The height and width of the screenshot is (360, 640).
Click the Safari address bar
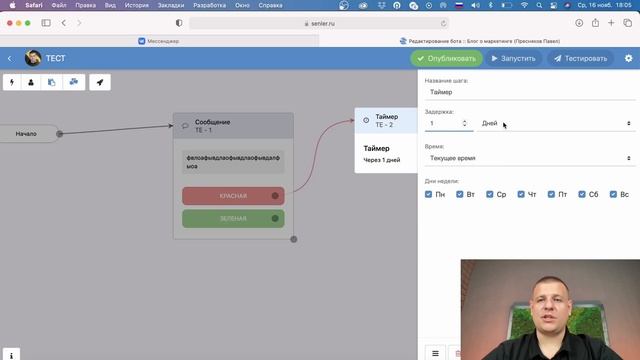(x=319, y=23)
